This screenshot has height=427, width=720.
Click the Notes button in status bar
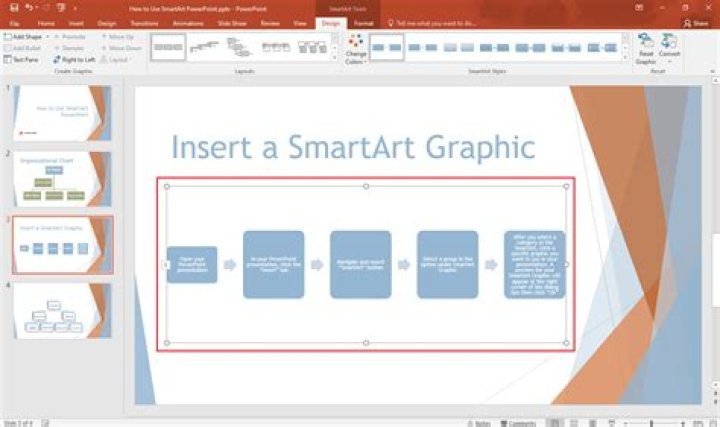coord(479,423)
